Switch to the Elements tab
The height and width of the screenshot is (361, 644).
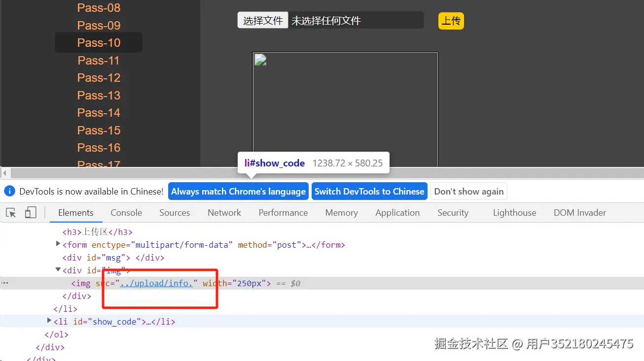point(76,213)
